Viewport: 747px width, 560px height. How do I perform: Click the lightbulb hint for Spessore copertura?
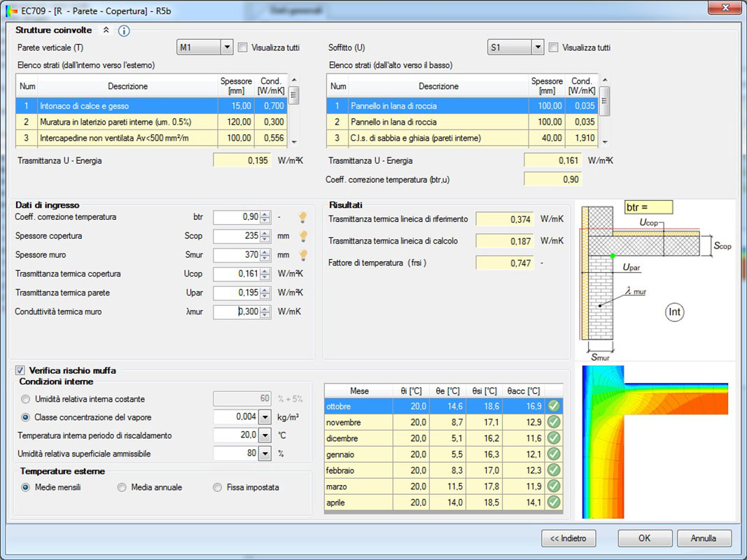303,236
